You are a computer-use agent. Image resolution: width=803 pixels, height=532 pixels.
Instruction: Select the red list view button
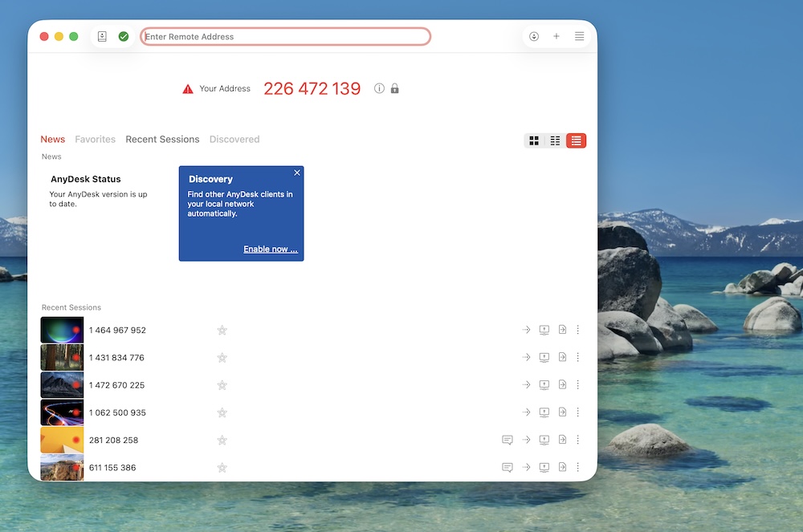pos(576,140)
